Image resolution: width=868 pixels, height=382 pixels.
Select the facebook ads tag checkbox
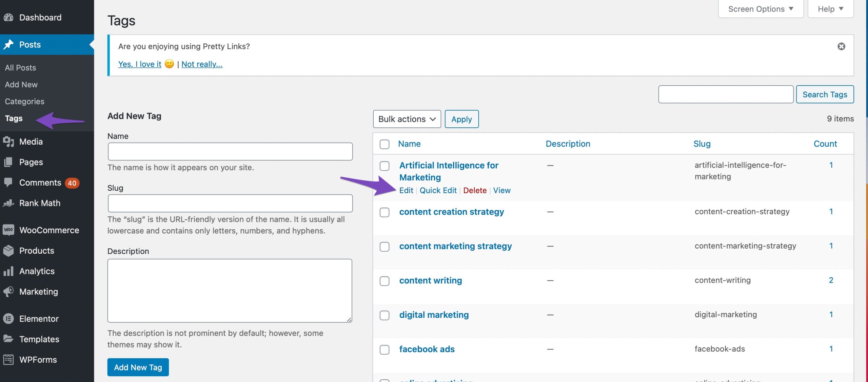(x=384, y=349)
